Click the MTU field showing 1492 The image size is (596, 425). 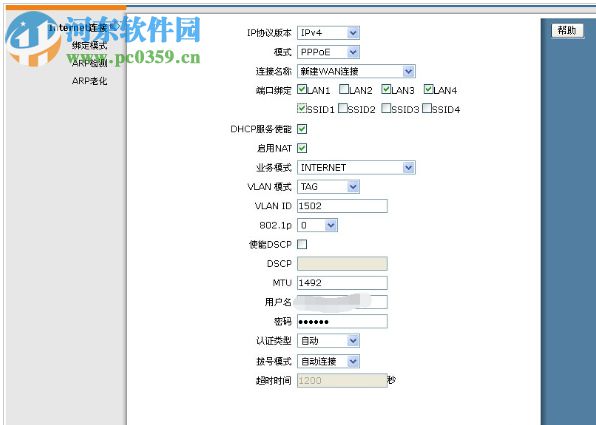pyautogui.click(x=342, y=283)
